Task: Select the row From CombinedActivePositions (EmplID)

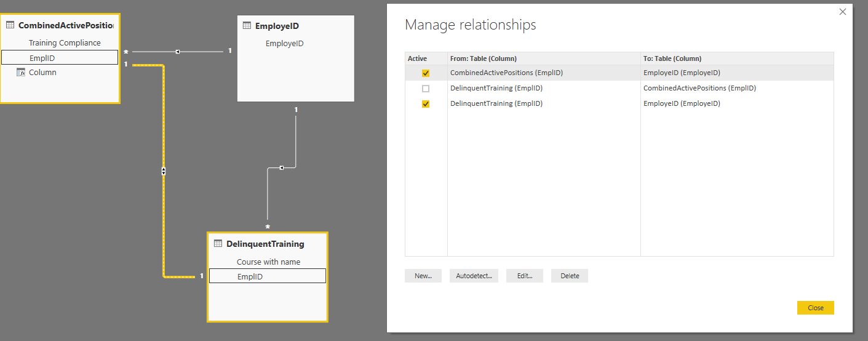Action: 619,73
